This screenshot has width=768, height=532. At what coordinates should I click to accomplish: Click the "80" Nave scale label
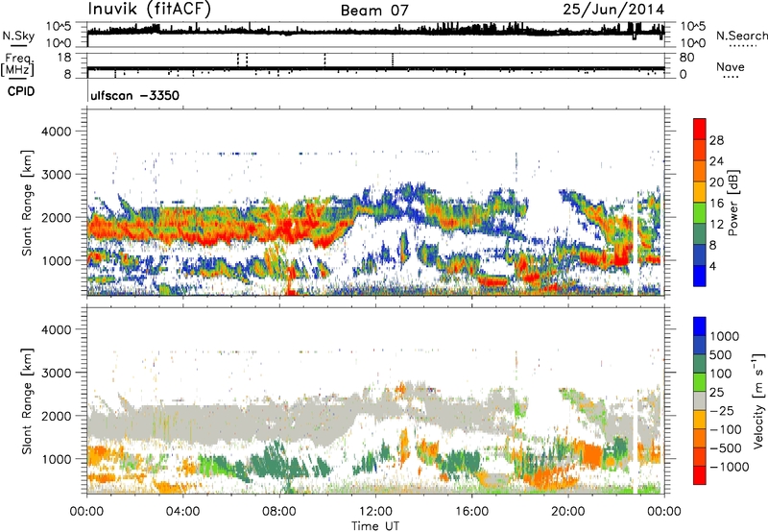686,58
